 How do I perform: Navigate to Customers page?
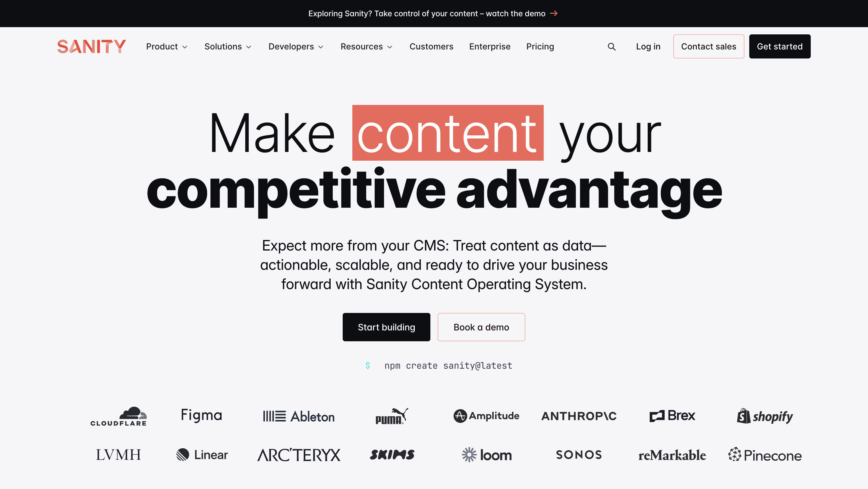pos(431,46)
